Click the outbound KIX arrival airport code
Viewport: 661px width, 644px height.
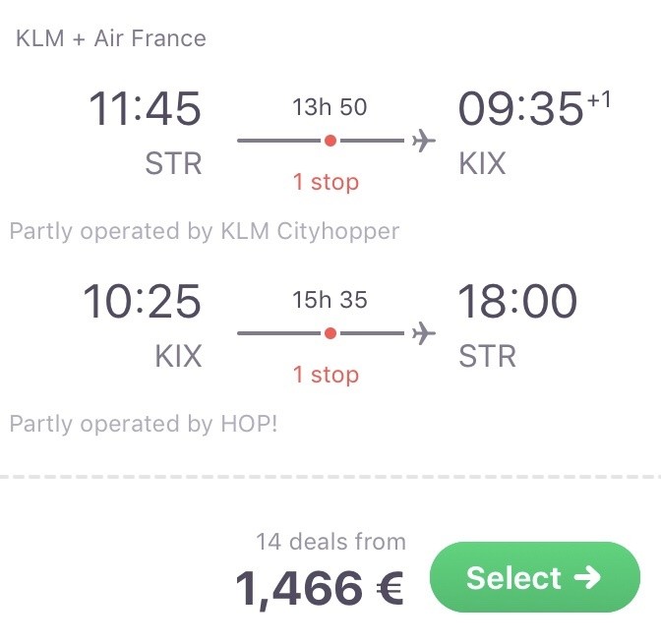[x=482, y=163]
